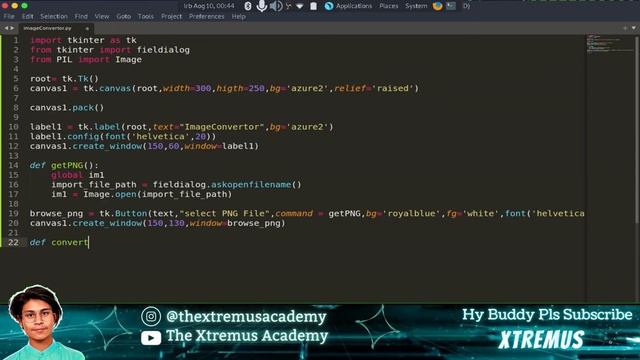
Task: Click the @thextremusacademy handle text
Action: click(x=246, y=317)
